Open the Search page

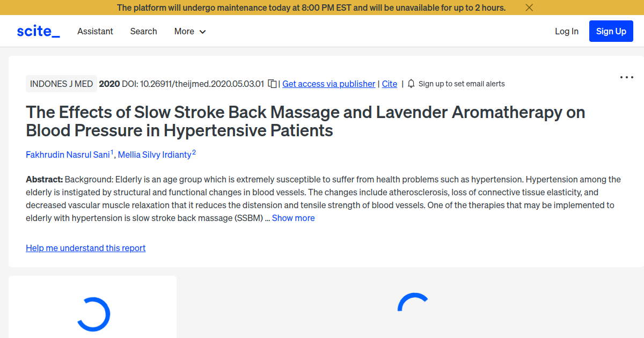(143, 31)
